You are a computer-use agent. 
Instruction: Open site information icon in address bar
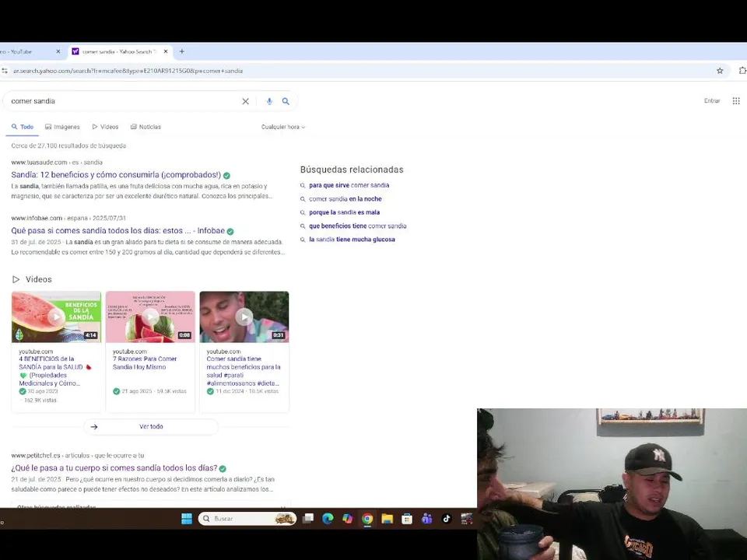(5, 71)
